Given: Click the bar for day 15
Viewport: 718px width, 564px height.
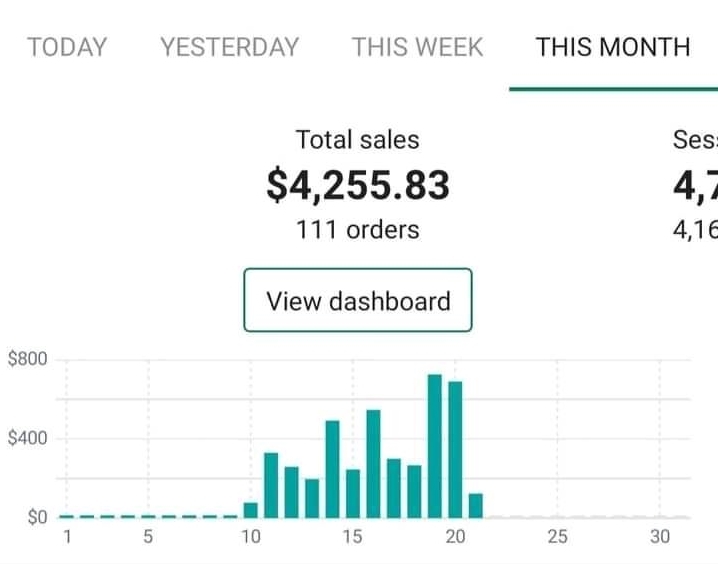Looking at the screenshot, I should [x=353, y=493].
